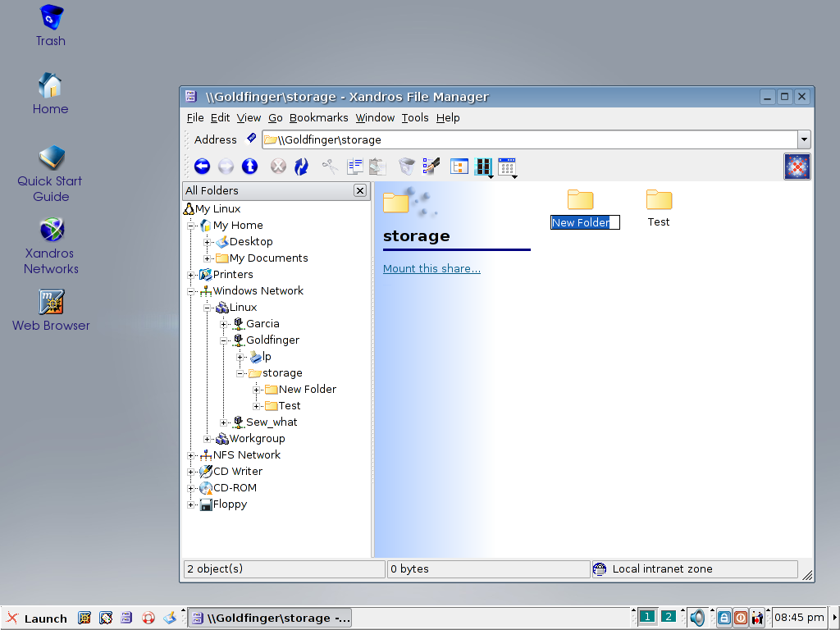Click the Delete trash bin toolbar icon
The image size is (840, 630).
(407, 167)
